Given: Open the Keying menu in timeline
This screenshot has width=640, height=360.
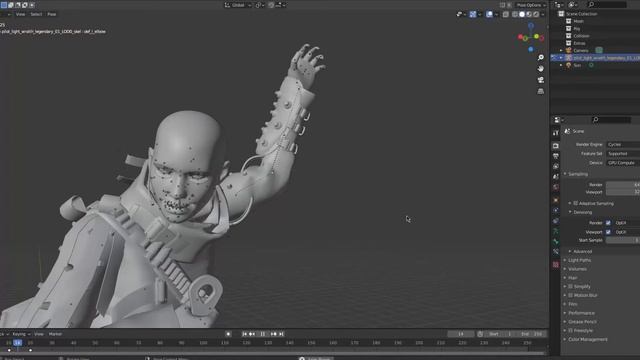Looking at the screenshot, I should click(x=21, y=334).
